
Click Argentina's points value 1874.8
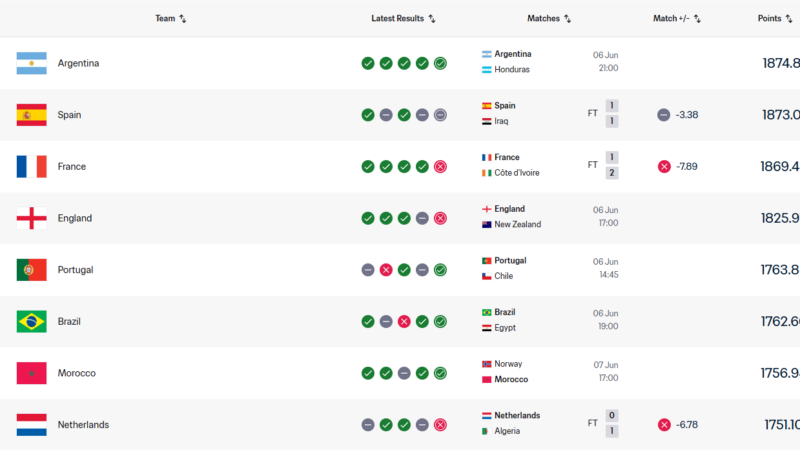[x=781, y=63]
